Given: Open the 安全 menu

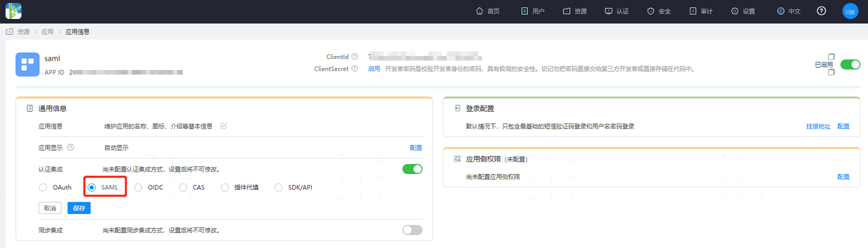Looking at the screenshot, I should (659, 12).
